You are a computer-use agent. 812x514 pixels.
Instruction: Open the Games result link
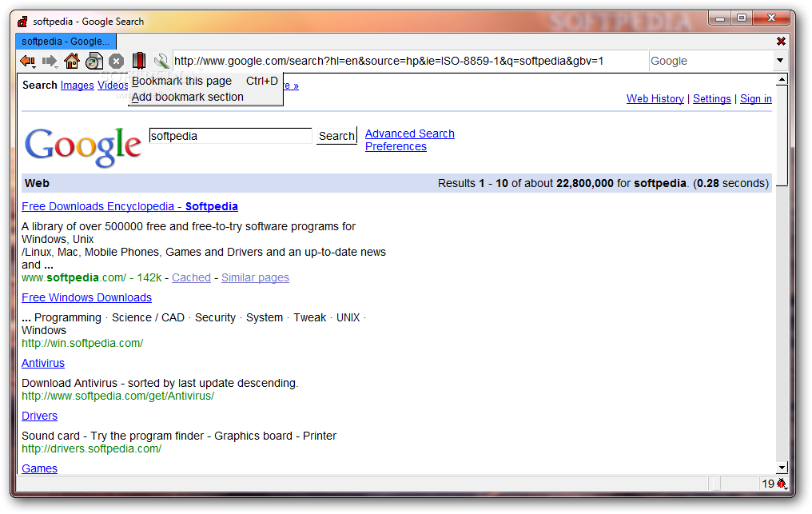[39, 468]
